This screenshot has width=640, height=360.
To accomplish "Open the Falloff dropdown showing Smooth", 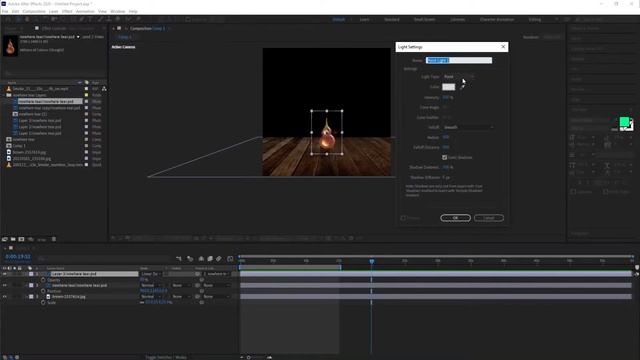I will (469, 127).
